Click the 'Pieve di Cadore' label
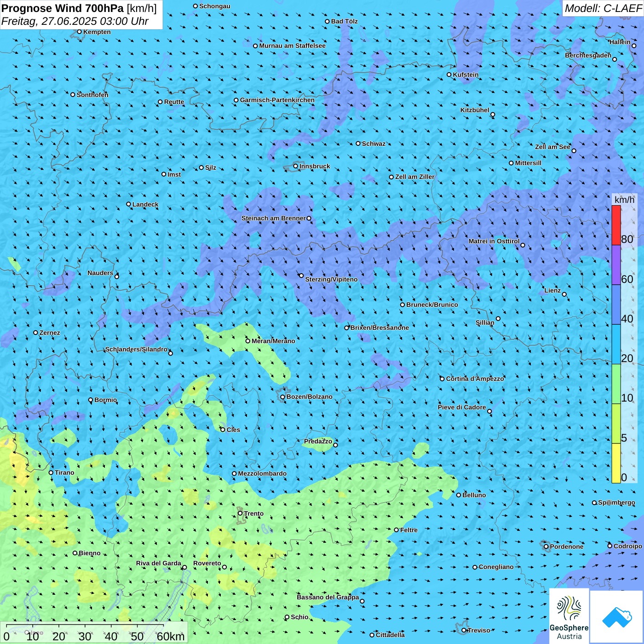644x644 pixels. point(462,407)
